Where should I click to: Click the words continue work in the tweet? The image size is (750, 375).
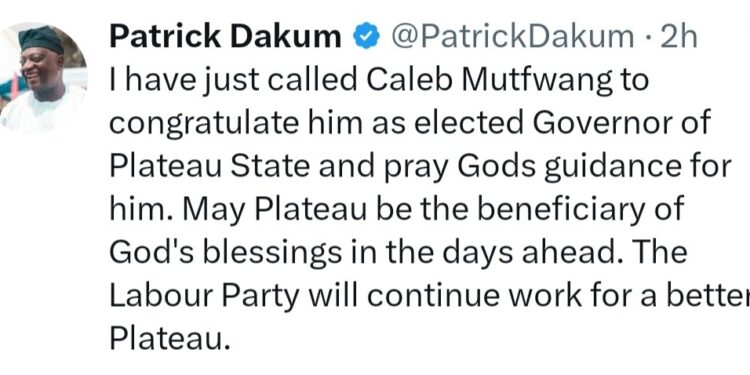tap(475, 297)
